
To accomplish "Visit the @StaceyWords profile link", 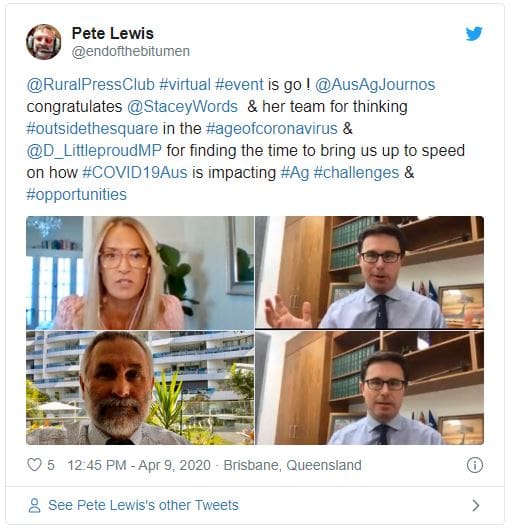I will [x=183, y=107].
